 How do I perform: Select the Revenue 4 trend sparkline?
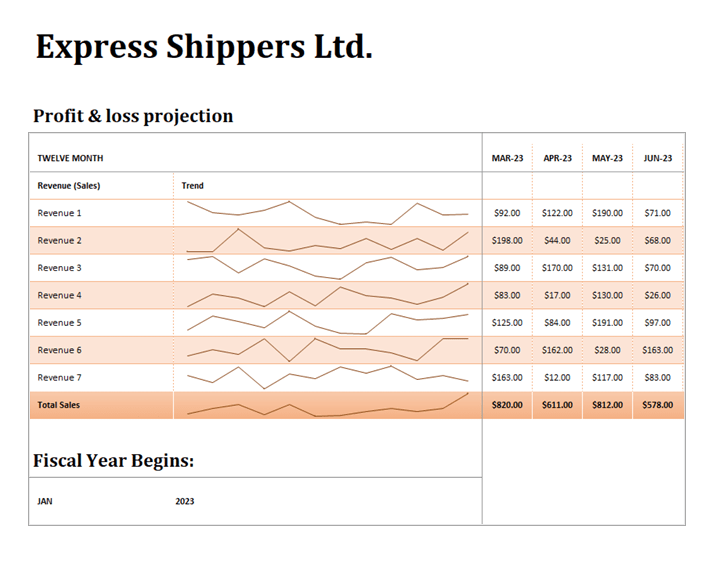pyautogui.click(x=327, y=295)
